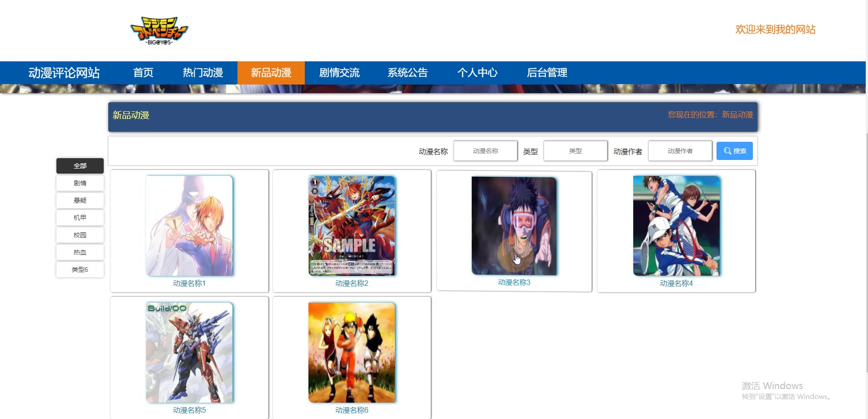Image resolution: width=868 pixels, height=419 pixels.
Task: Click the 动漫评论网站 site title
Action: pyautogui.click(x=64, y=73)
